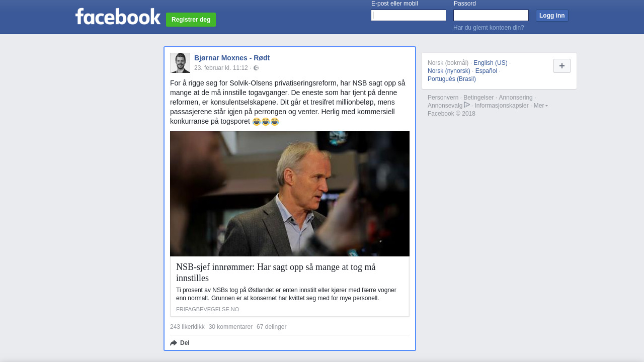644x362 pixels.
Task: Switch language to Português (Brasil)
Action: click(452, 79)
